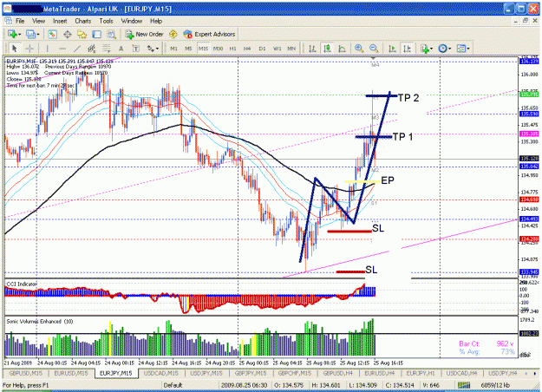
Task: Select the Text 'A' drawing tool
Action: point(121,49)
